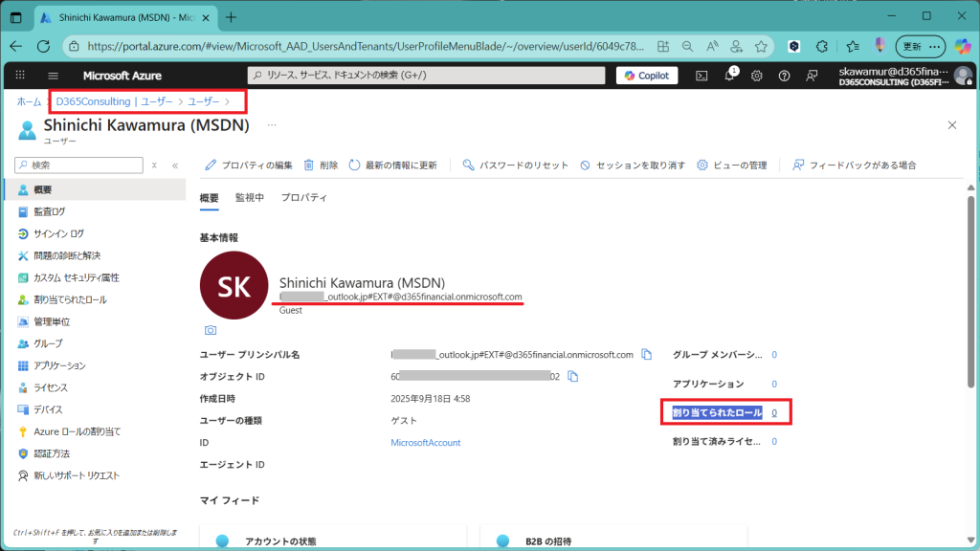Open the Azure portal hamburger menu
The image size is (980, 551).
53,76
